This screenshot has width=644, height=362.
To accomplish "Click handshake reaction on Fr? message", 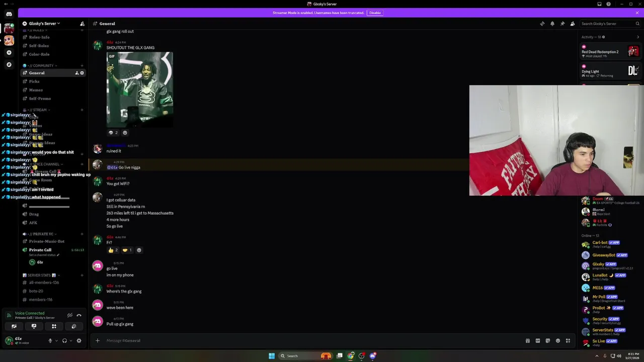I will [127, 250].
